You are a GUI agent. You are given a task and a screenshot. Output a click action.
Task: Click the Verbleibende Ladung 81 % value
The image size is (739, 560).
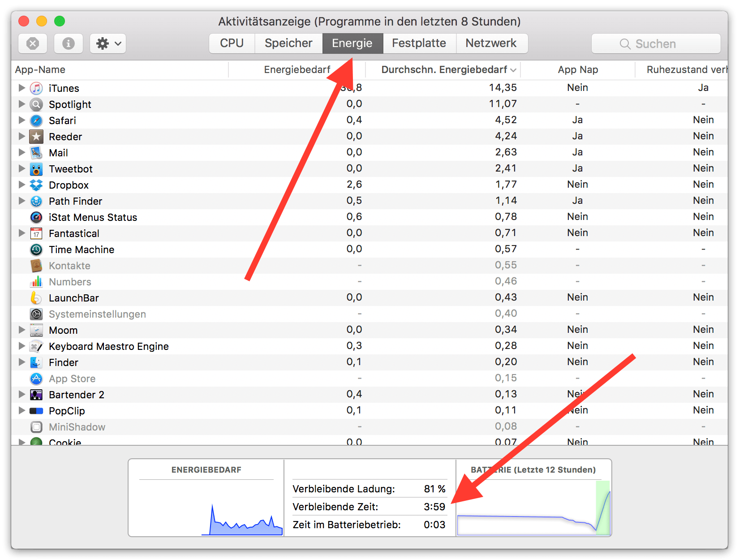tap(434, 489)
